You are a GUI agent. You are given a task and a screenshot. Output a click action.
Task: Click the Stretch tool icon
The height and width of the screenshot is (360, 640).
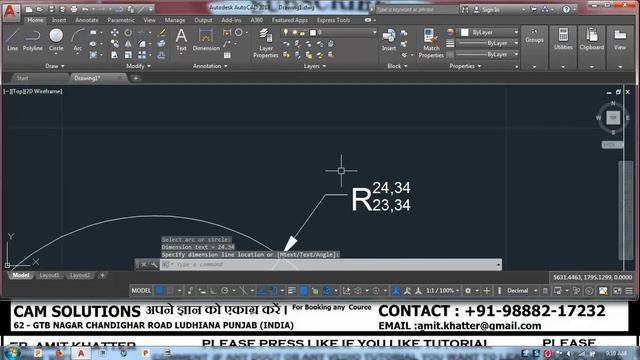tap(115, 55)
